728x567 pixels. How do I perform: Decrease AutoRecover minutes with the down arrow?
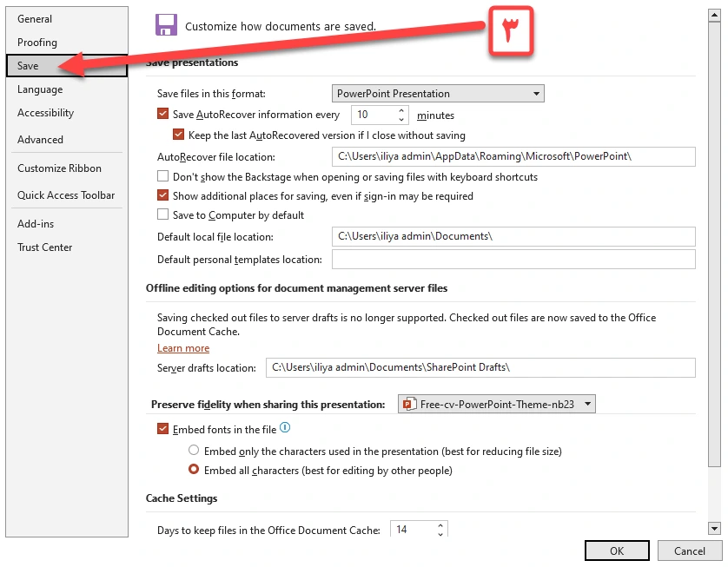tap(402, 119)
